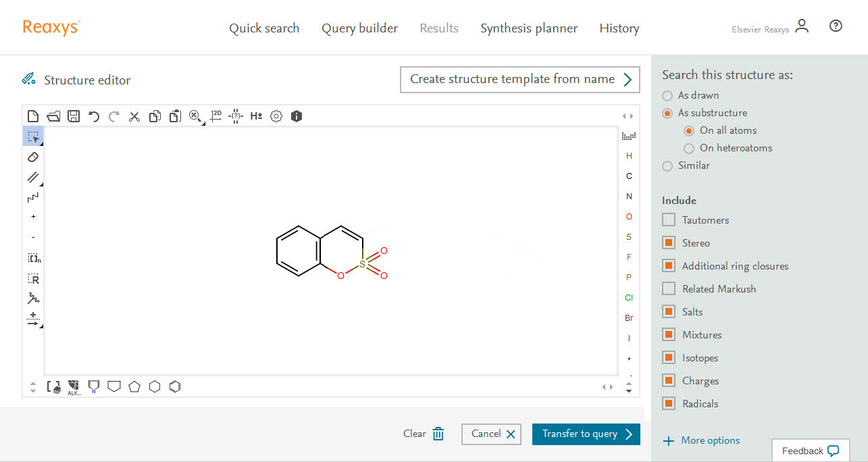Click the 2D clean-up structure icon
This screenshot has height=462, width=868.
pyautogui.click(x=215, y=116)
